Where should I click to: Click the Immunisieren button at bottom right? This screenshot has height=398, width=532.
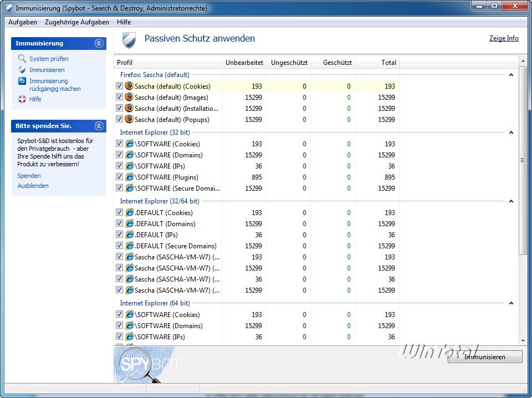[x=485, y=356]
